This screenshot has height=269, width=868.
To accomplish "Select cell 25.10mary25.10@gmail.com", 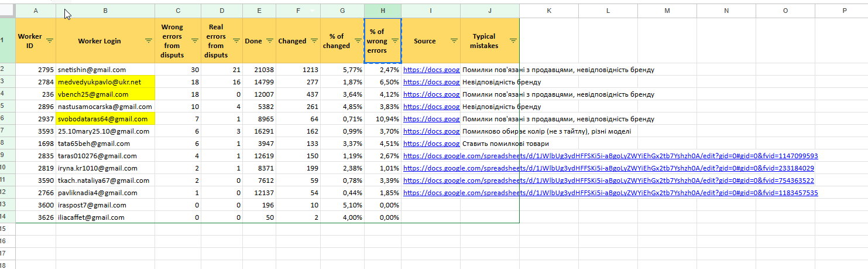I will click(x=105, y=131).
